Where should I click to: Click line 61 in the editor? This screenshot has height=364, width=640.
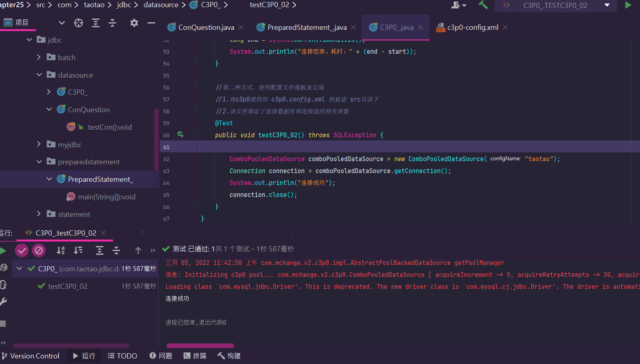[400, 147]
